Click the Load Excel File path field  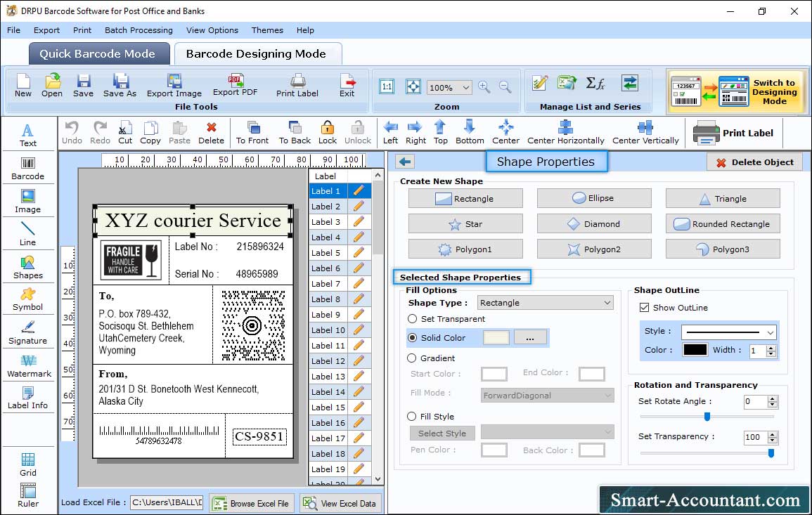[166, 502]
